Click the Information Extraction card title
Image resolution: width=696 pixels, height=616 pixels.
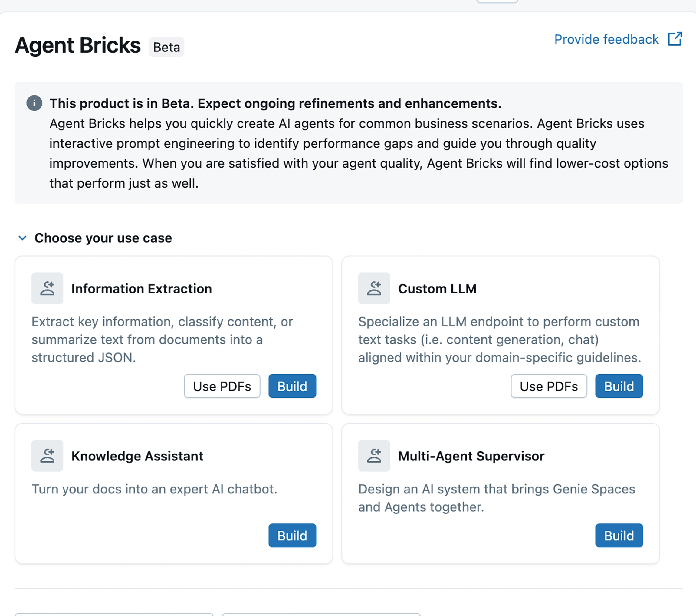pyautogui.click(x=142, y=289)
